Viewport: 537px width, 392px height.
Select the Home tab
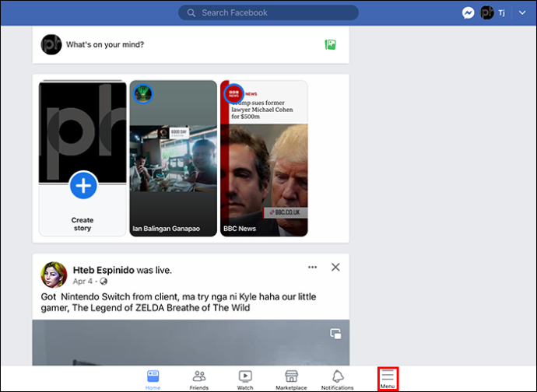(153, 380)
